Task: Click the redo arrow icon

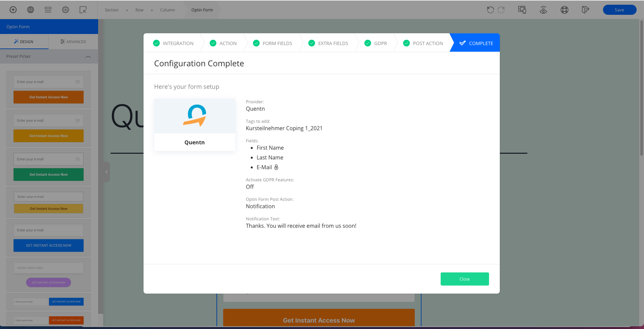Action: [x=501, y=10]
